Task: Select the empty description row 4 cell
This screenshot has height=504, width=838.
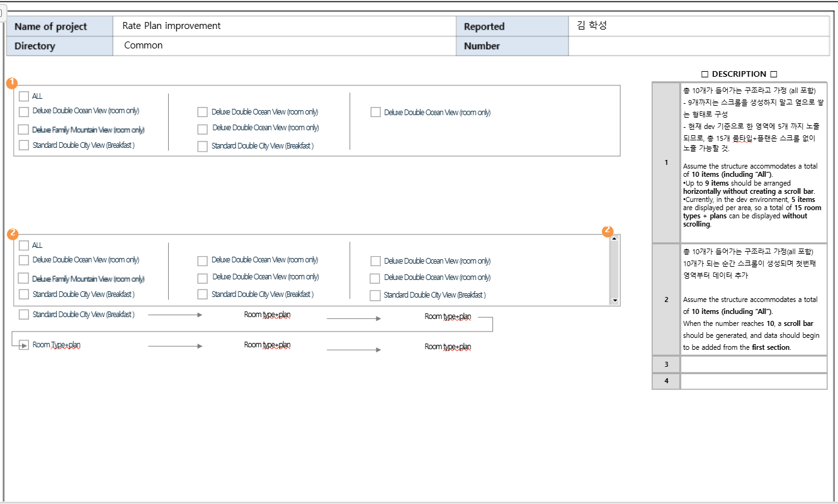Action: click(x=753, y=381)
